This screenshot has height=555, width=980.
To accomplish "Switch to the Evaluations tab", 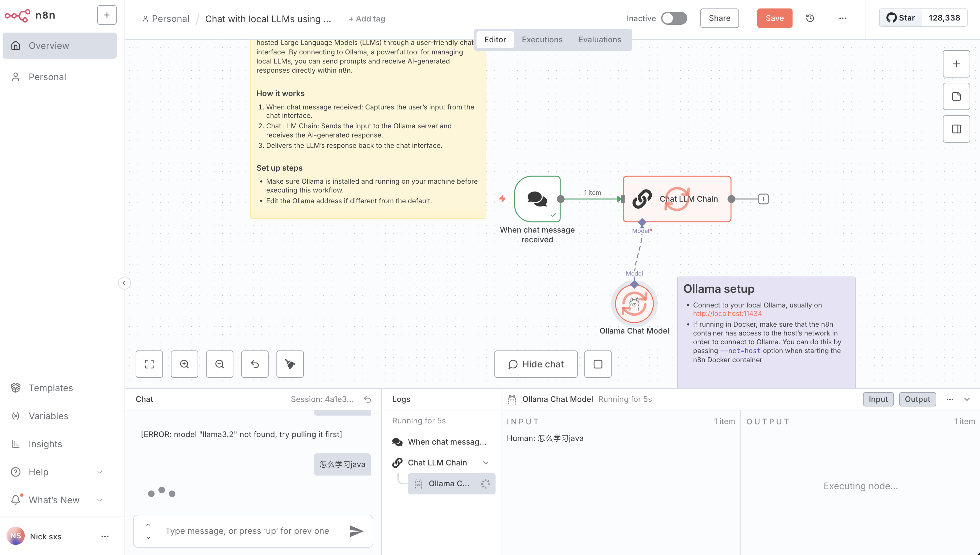I will pos(599,40).
